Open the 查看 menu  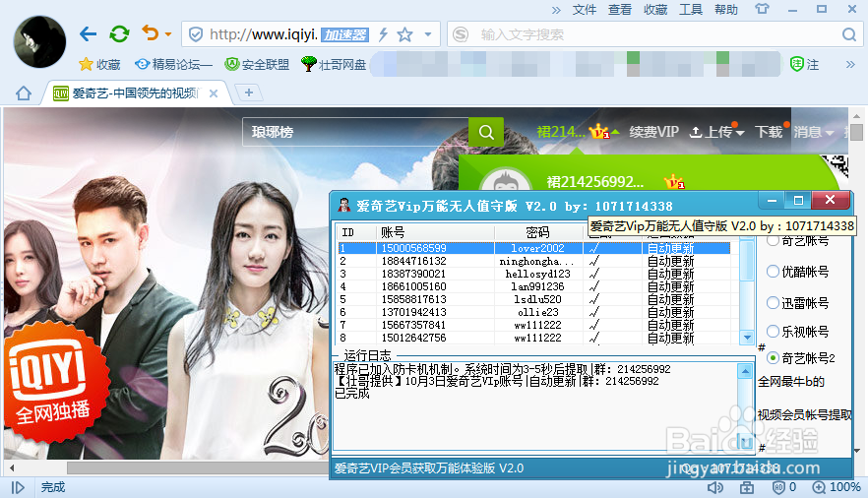tap(619, 10)
